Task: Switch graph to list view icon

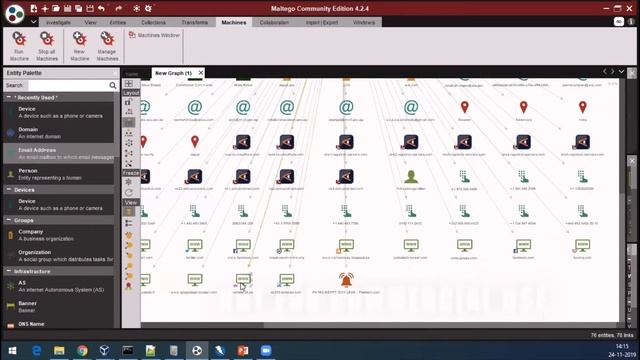Action: [129, 223]
